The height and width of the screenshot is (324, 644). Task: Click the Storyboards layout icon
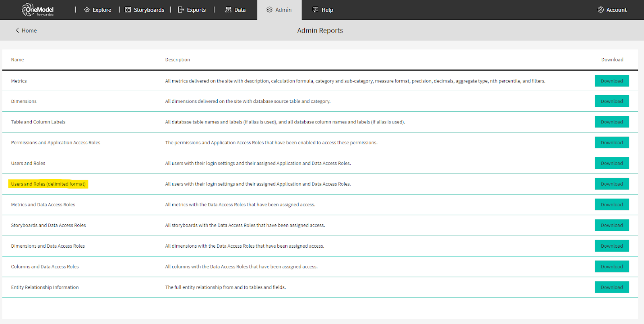pos(128,10)
